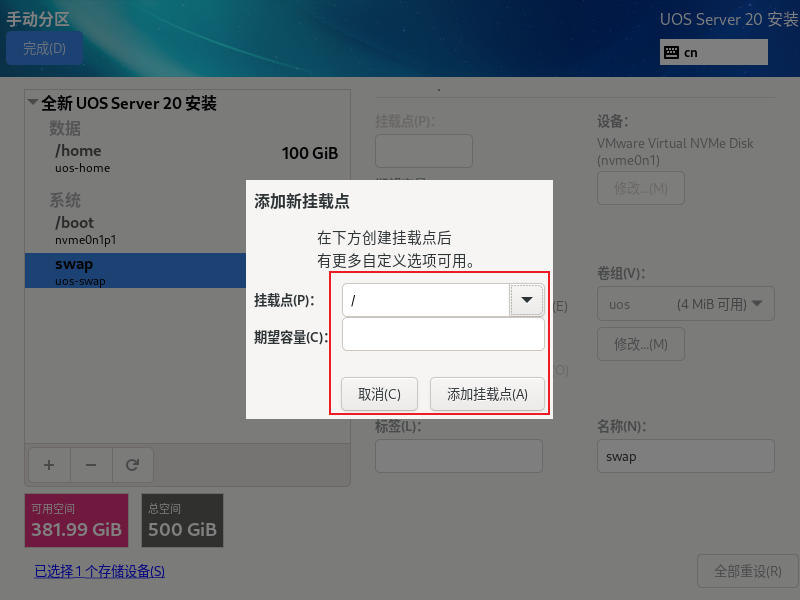Click the Reset All button
Image resolution: width=800 pixels, height=600 pixels.
point(747,571)
